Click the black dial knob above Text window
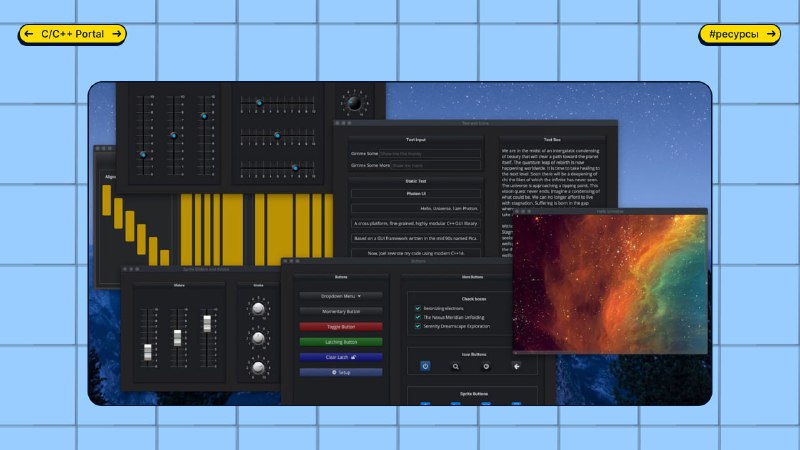Screen dimensions: 800x450 coord(354,104)
